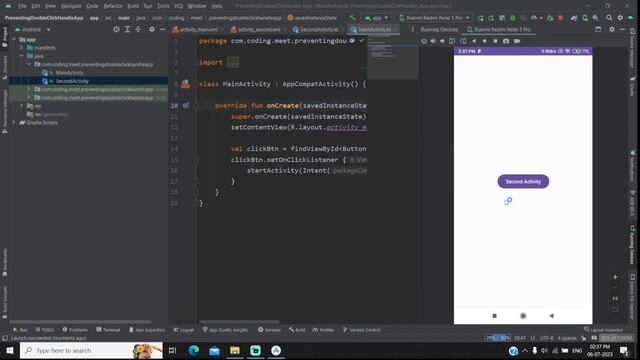Viewport: 640px width, 360px height.
Task: Open the Android view dropdown in Project panel
Action: point(32,29)
